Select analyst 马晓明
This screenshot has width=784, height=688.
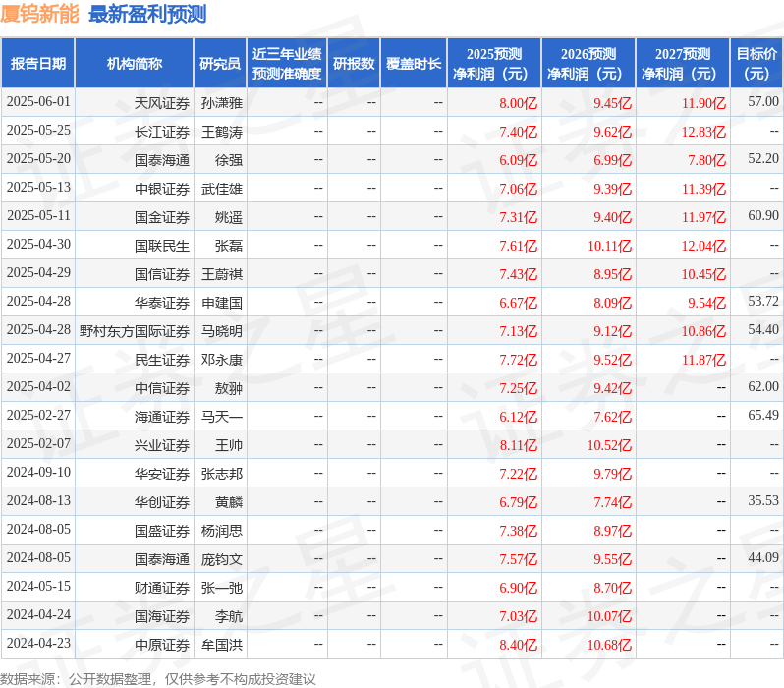coord(222,331)
